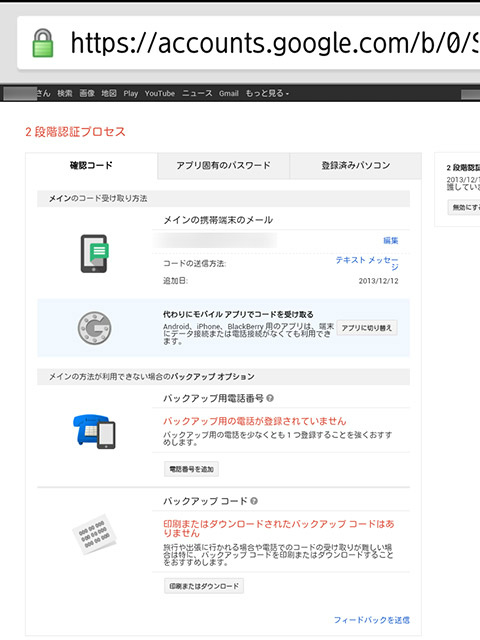Screen dimensions: 480x640
Task: Click the 印刷またはダウンロード button
Action: tap(204, 586)
